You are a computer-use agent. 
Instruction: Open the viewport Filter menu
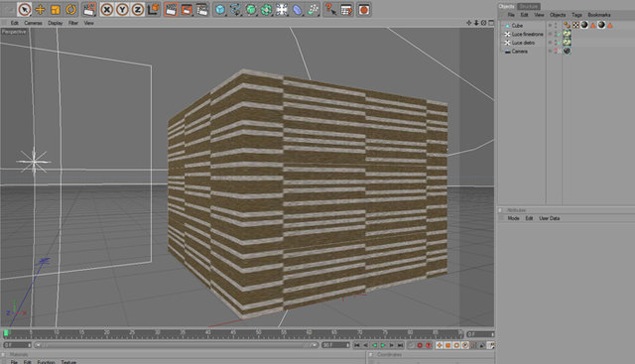tap(72, 23)
